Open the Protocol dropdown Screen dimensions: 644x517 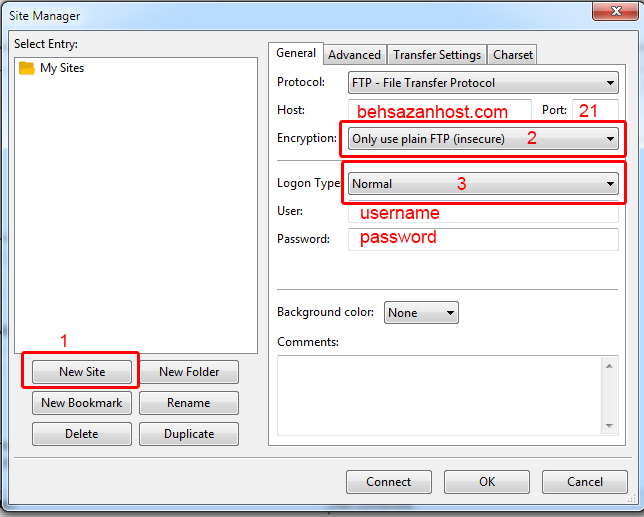point(483,83)
